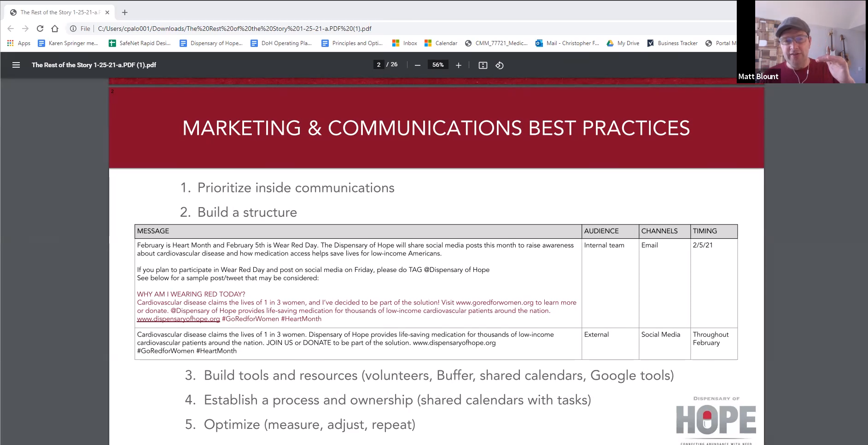Open the Calendar bookmark
Image resolution: width=868 pixels, height=445 pixels.
point(441,43)
